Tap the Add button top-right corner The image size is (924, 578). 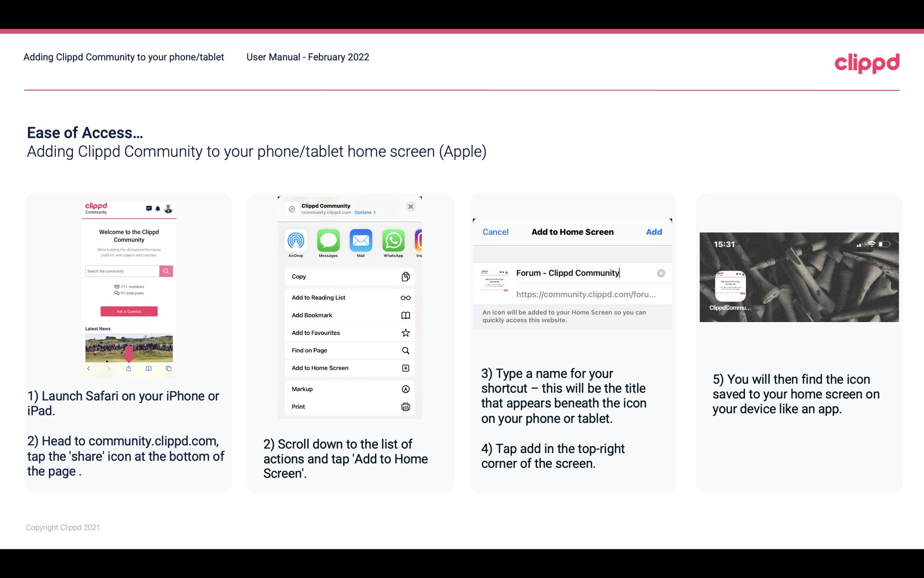pyautogui.click(x=654, y=231)
